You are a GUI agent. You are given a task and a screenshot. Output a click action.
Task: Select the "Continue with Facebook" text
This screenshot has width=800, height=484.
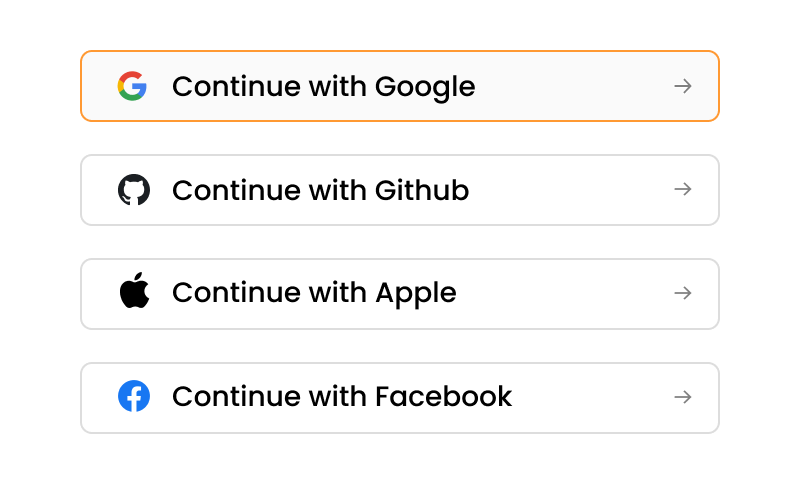(342, 397)
